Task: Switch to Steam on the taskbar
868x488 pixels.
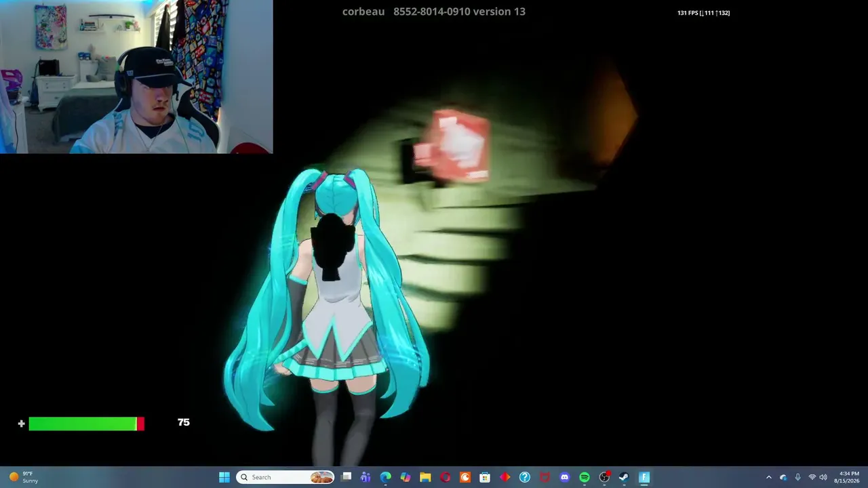Action: tap(624, 477)
